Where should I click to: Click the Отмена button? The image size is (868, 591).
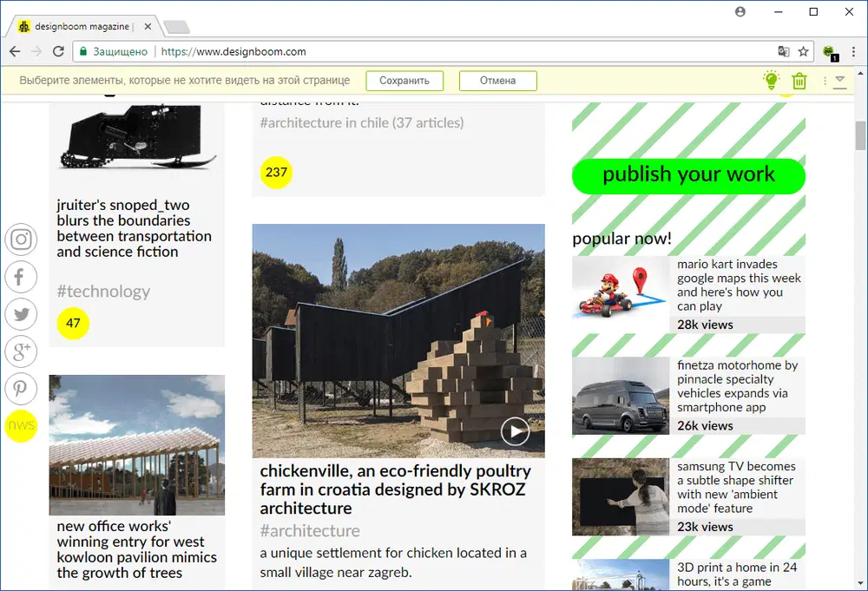497,81
